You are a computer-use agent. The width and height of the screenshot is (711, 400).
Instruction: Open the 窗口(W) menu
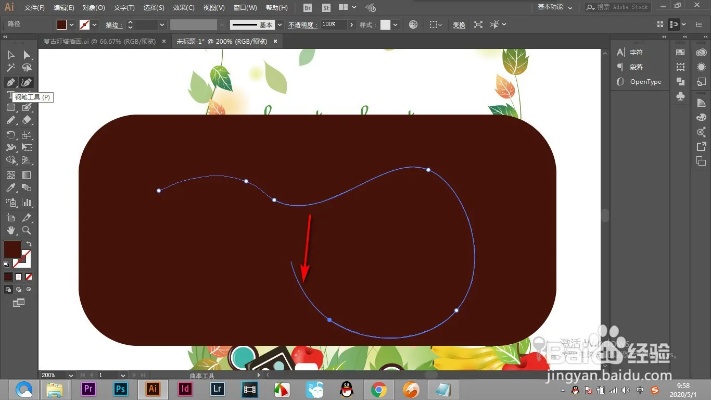click(245, 8)
